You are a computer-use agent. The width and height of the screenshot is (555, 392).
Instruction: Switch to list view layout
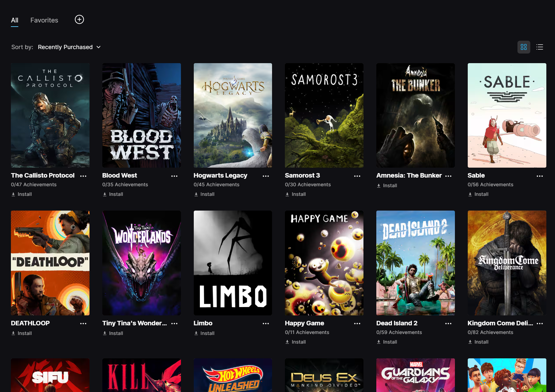[x=540, y=47]
